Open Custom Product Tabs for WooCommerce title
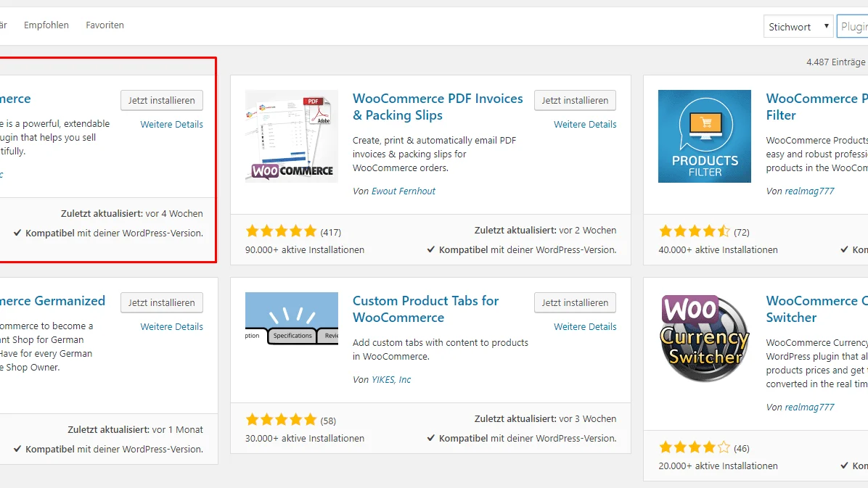 [x=425, y=310]
